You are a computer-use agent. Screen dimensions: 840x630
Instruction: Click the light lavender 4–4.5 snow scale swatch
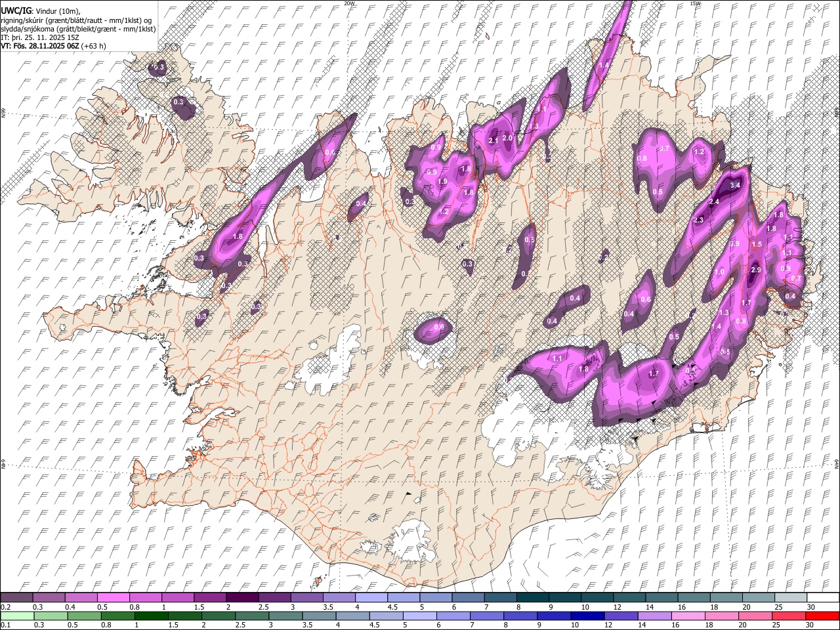[x=370, y=598]
